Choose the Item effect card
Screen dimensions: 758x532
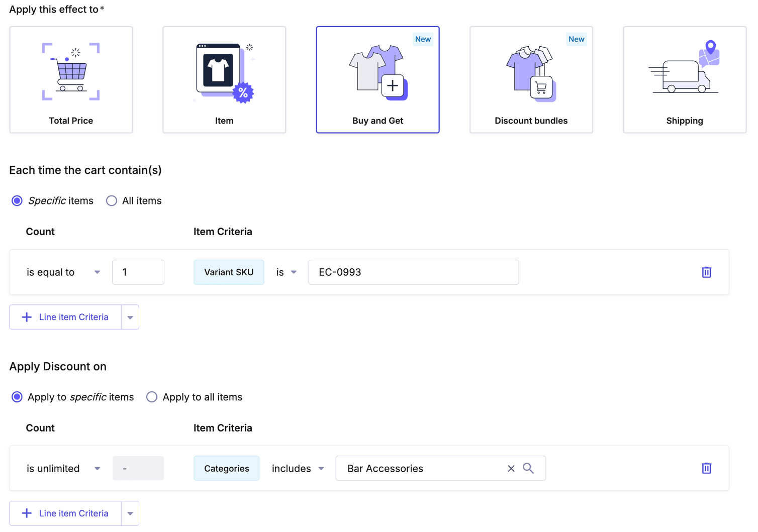tap(224, 80)
